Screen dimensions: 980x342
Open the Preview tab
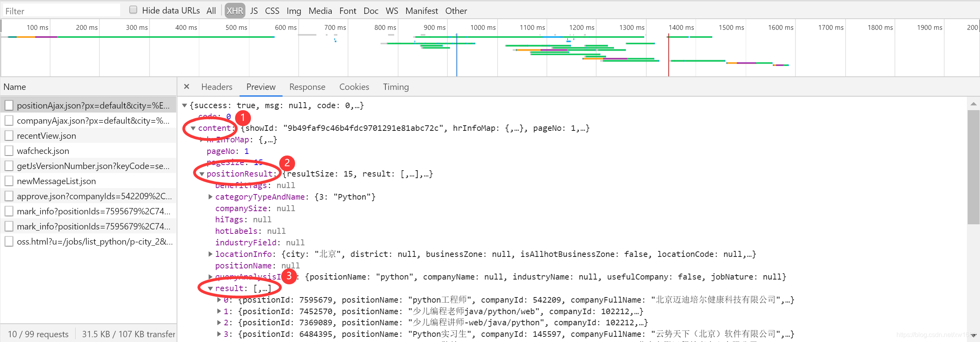(x=261, y=87)
